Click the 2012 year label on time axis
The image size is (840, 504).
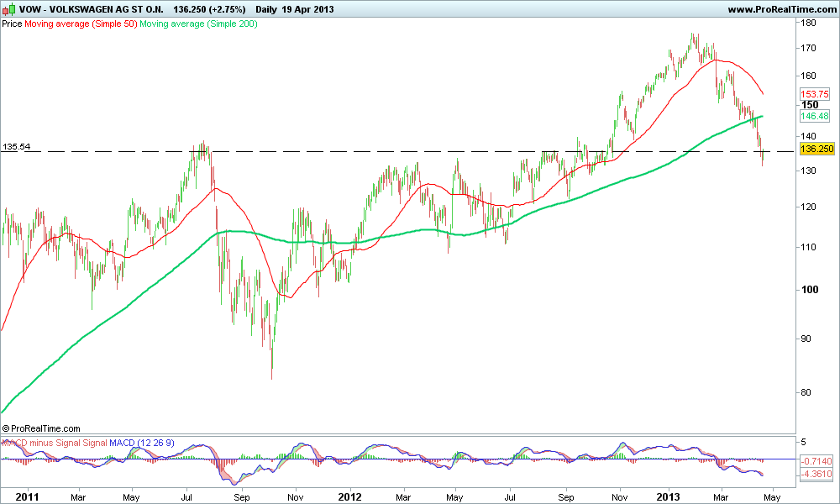349,497
